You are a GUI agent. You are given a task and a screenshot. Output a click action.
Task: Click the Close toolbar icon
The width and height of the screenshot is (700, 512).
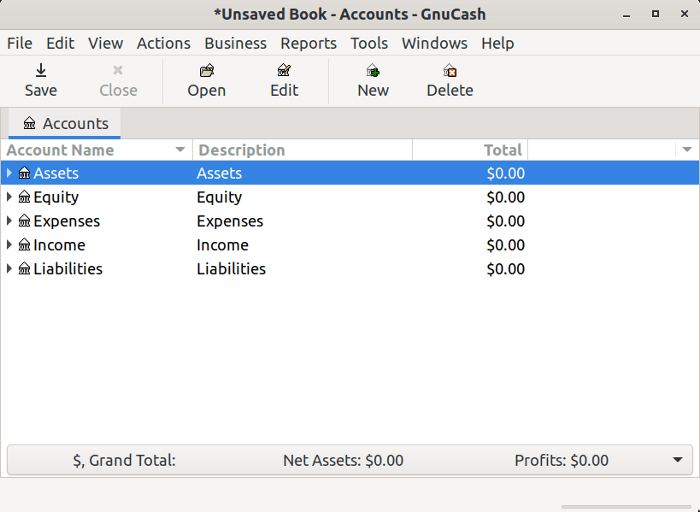tap(118, 71)
